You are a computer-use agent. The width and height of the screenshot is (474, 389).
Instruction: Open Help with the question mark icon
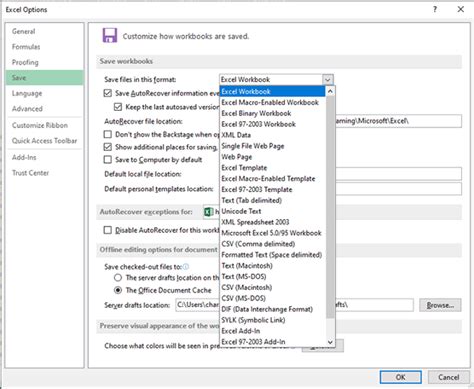pos(435,9)
